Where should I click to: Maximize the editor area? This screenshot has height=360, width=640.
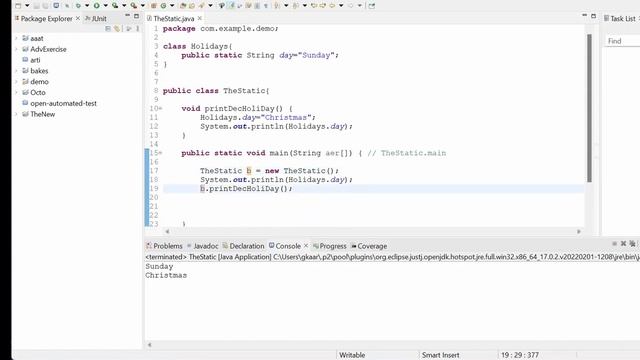593,16
